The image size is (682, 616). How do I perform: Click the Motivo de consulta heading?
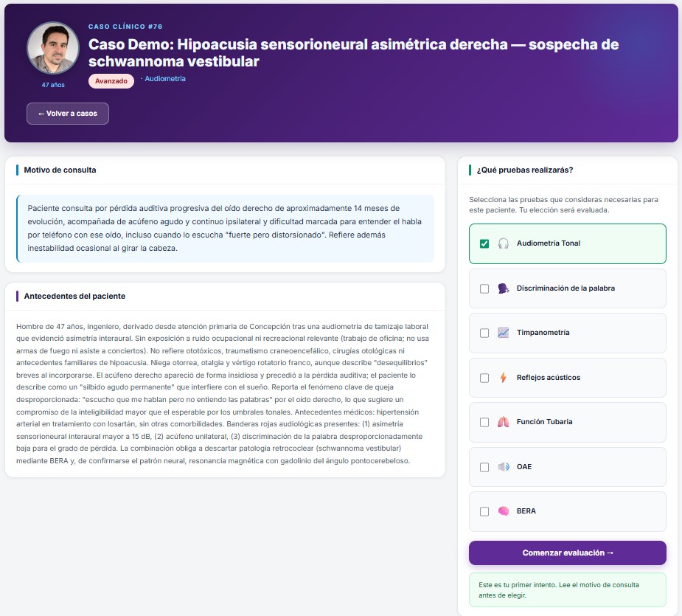click(60, 170)
